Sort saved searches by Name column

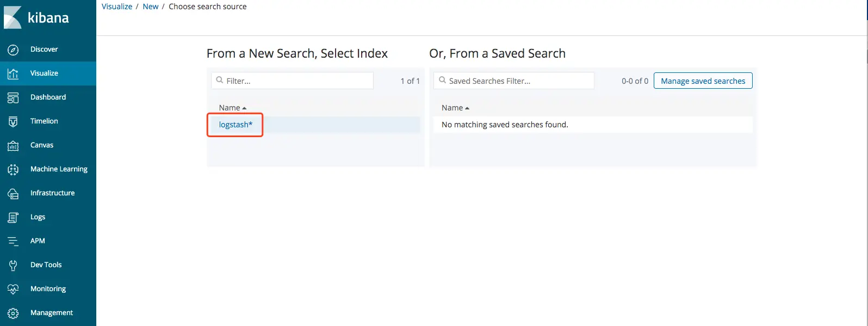point(455,108)
